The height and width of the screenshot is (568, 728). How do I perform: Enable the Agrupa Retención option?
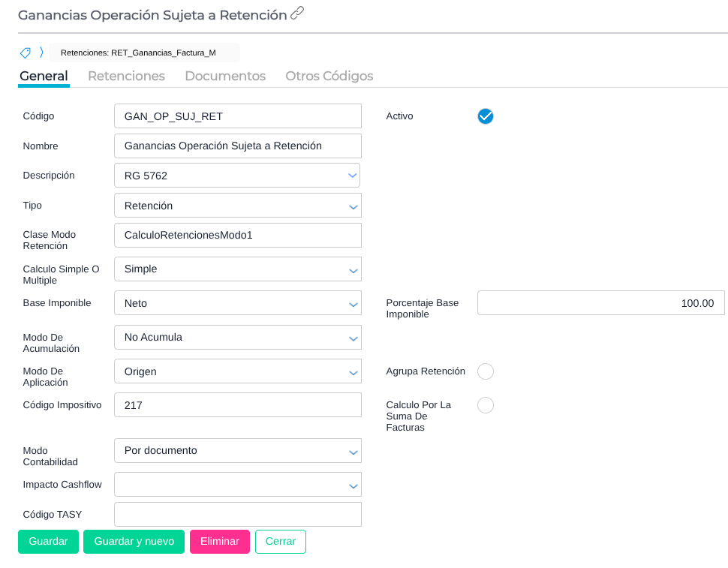[486, 371]
